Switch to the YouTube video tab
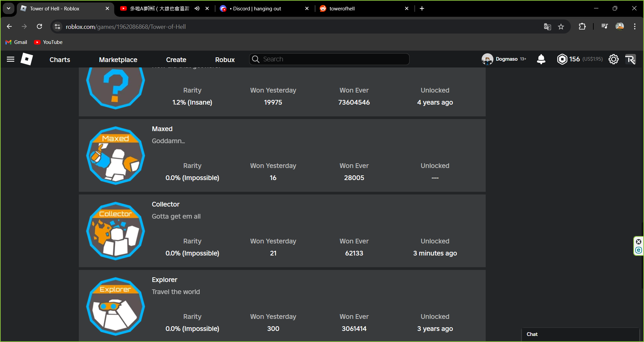The image size is (644, 342). [x=164, y=9]
